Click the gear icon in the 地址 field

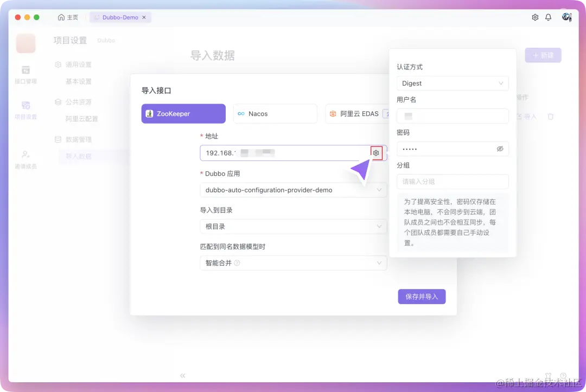point(376,153)
